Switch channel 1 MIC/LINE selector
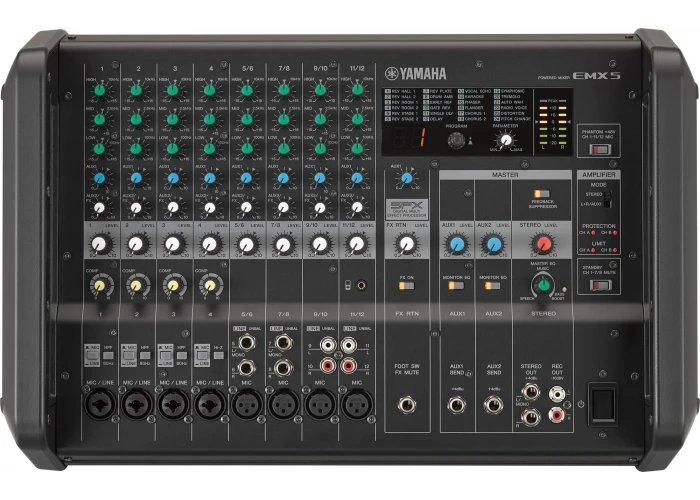 click(x=92, y=355)
